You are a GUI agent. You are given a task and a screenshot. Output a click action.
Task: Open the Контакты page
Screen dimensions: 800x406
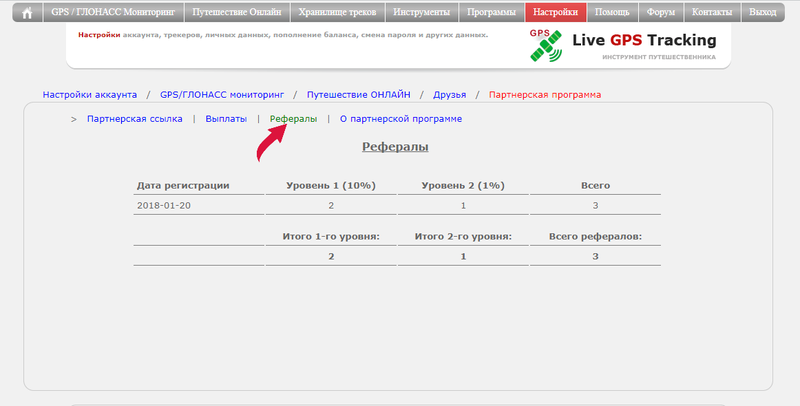[711, 13]
